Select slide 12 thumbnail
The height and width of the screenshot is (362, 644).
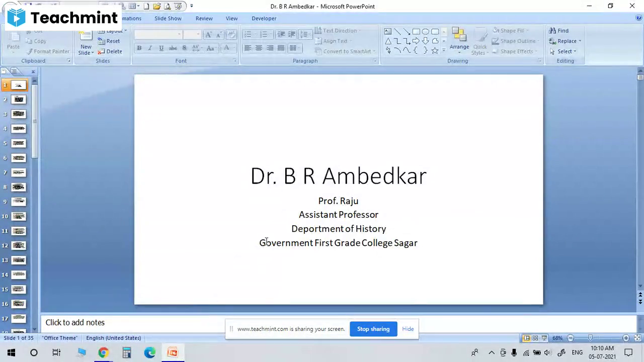[19, 245]
